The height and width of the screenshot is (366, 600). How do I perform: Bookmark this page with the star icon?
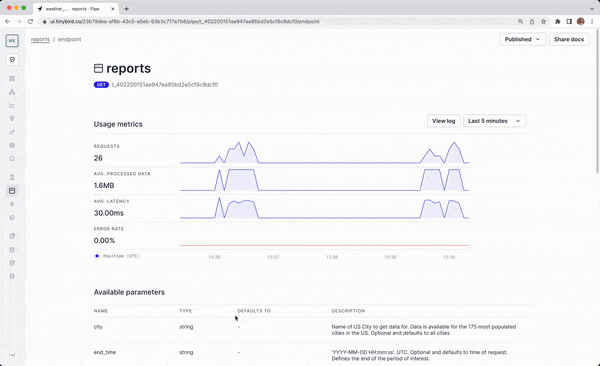tap(543, 21)
